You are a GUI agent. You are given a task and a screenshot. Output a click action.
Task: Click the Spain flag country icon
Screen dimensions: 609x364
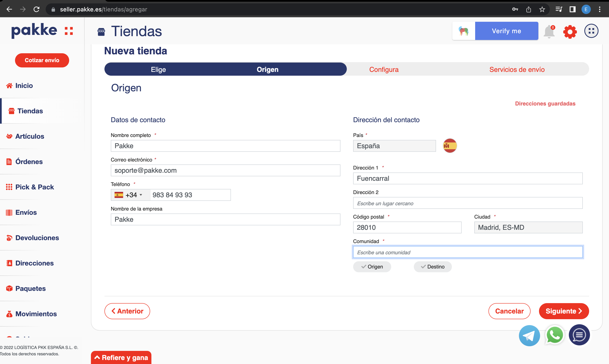[450, 146]
